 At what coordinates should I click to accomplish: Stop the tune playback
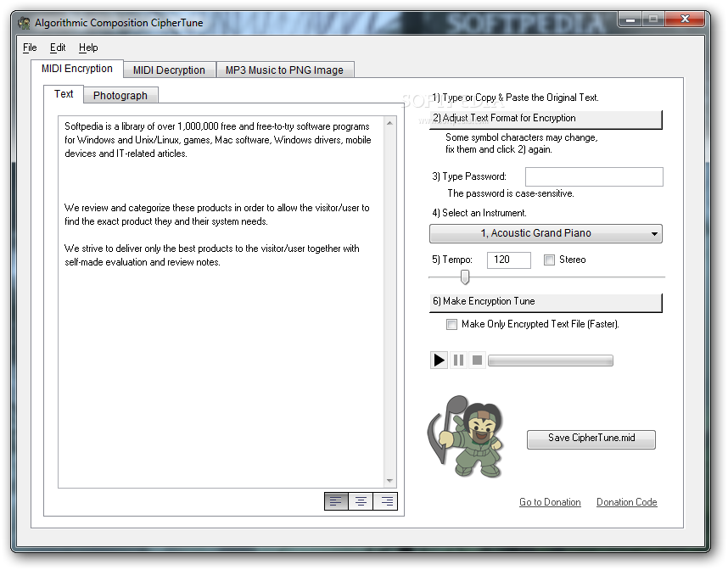click(x=477, y=360)
